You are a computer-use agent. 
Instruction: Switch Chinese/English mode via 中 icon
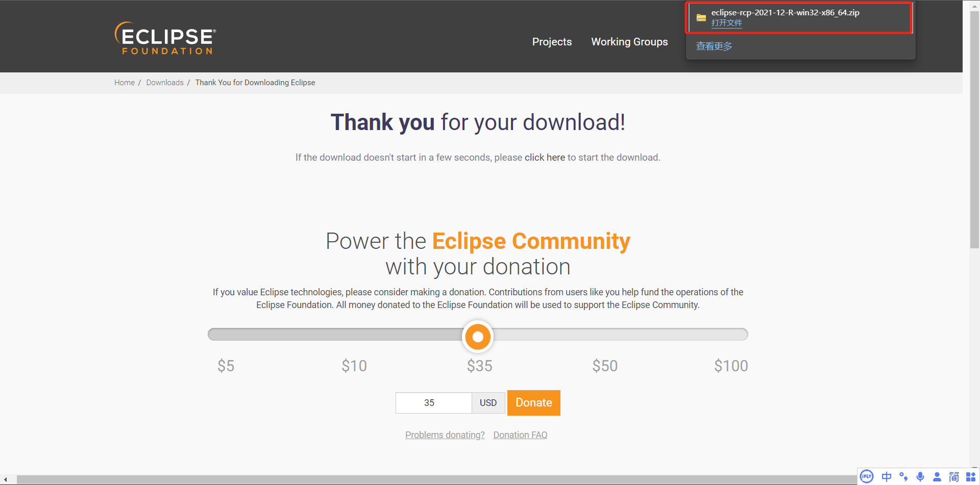coord(887,476)
